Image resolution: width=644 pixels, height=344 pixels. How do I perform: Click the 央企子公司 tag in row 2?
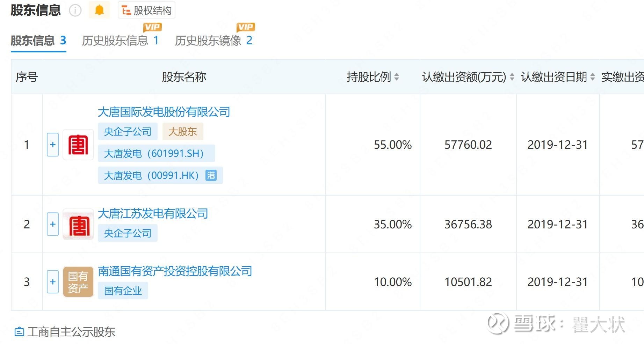point(128,233)
